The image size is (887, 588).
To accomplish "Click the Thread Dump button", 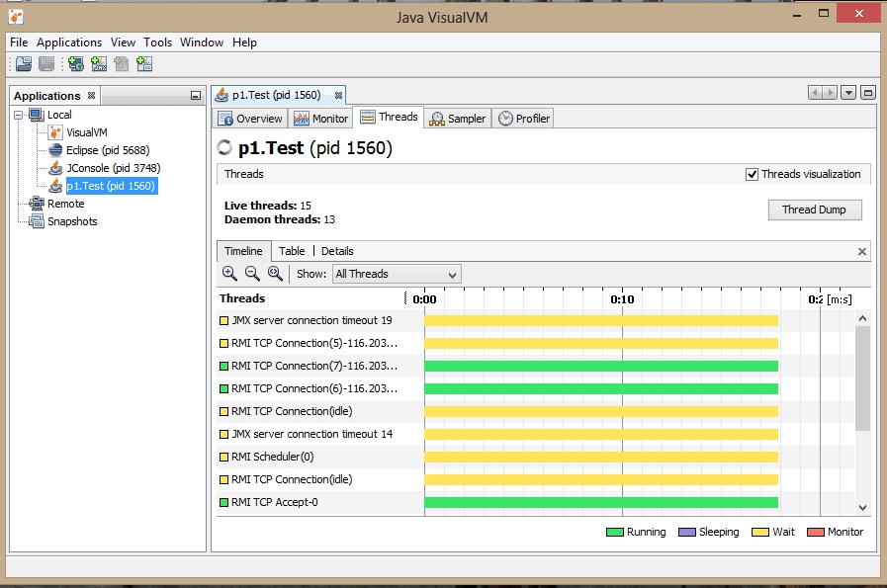I will coord(814,210).
